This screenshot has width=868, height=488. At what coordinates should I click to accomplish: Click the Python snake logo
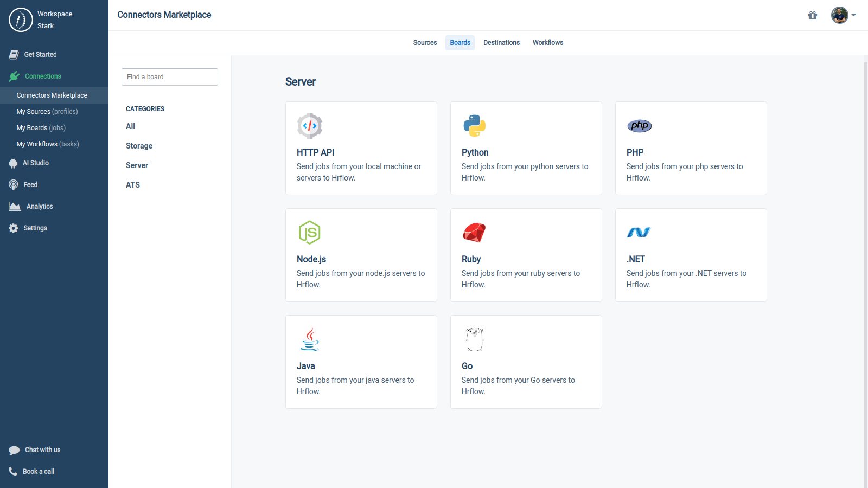475,126
